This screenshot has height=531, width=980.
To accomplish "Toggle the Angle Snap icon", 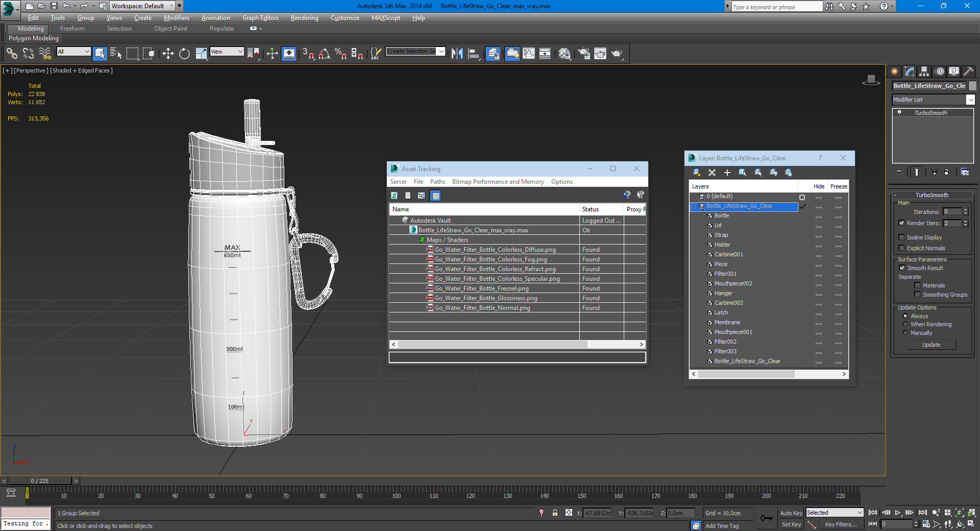I will 324,53.
